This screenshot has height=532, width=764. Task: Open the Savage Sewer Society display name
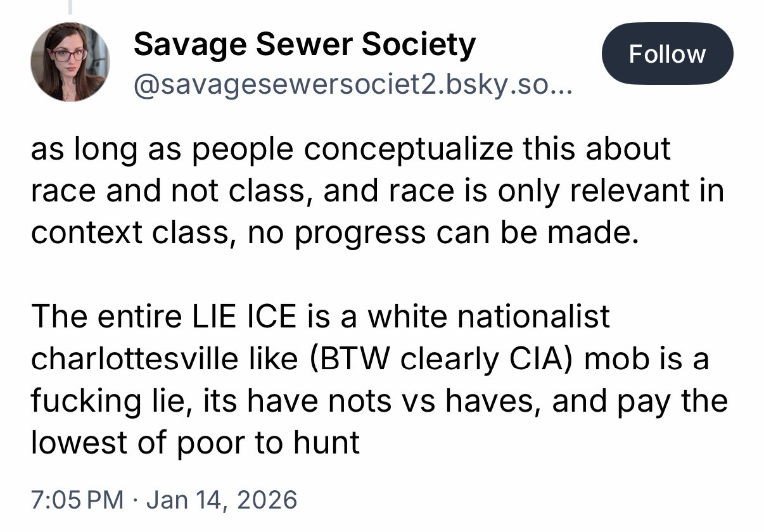(x=304, y=44)
